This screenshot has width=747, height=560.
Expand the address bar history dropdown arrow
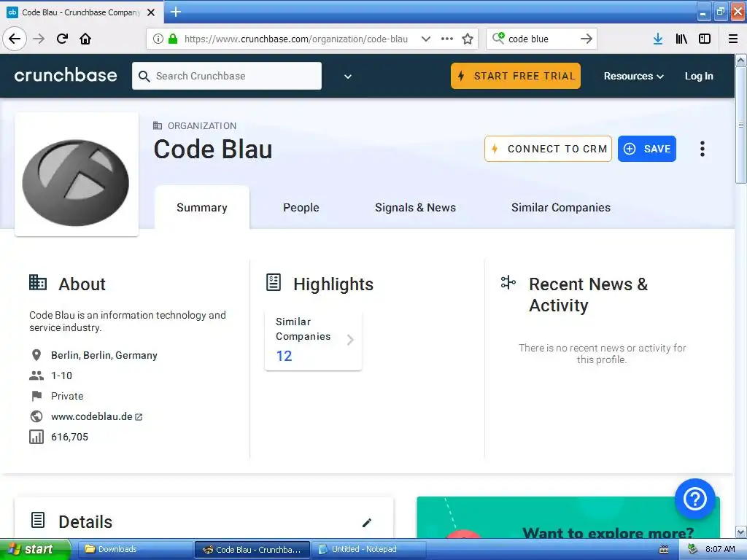(426, 39)
